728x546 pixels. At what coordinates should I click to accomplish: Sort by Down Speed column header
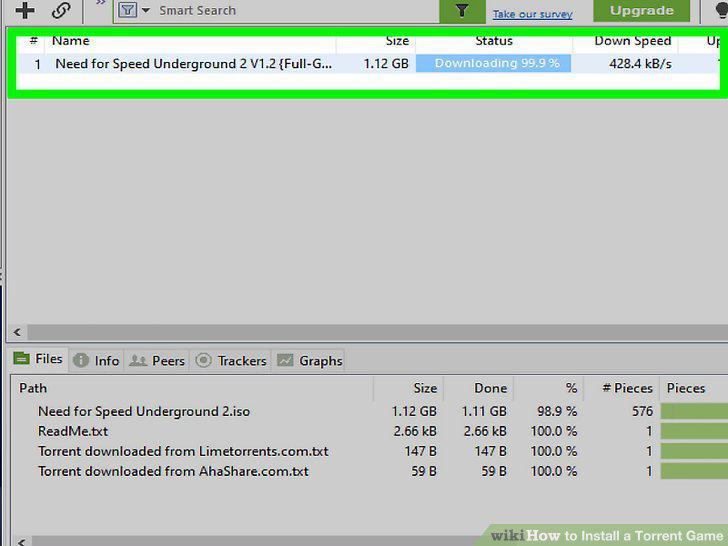tap(632, 41)
